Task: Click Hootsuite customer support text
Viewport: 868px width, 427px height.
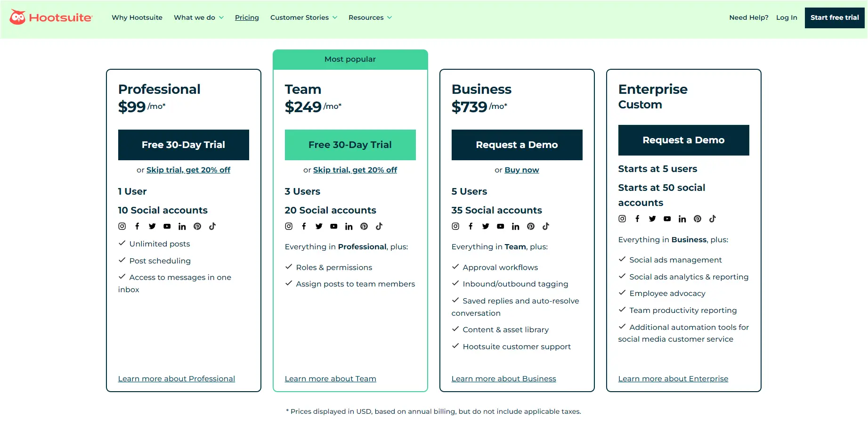Action: 517,346
